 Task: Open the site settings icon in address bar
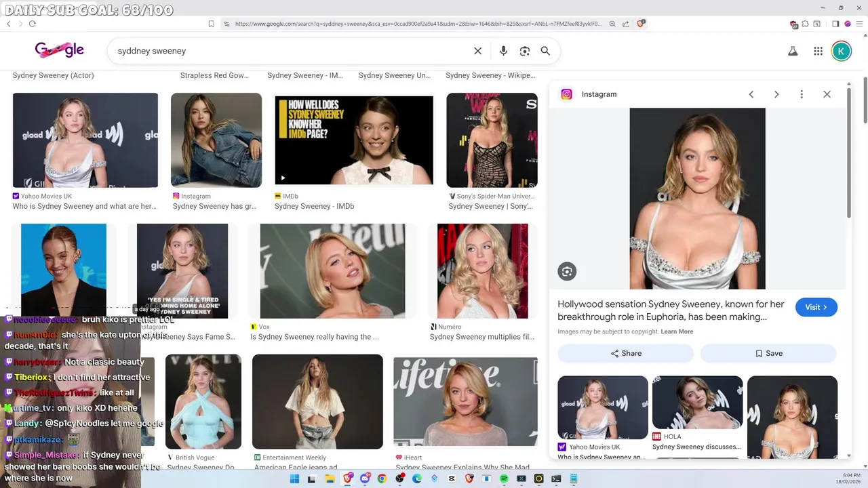226,24
